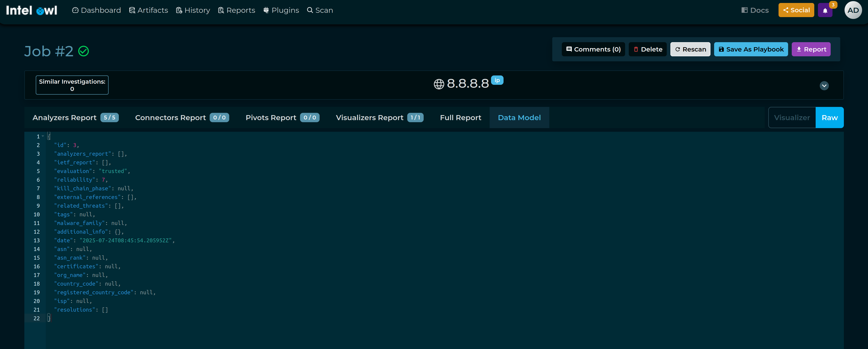868x349 pixels.
Task: Rescan the observable
Action: click(x=690, y=49)
